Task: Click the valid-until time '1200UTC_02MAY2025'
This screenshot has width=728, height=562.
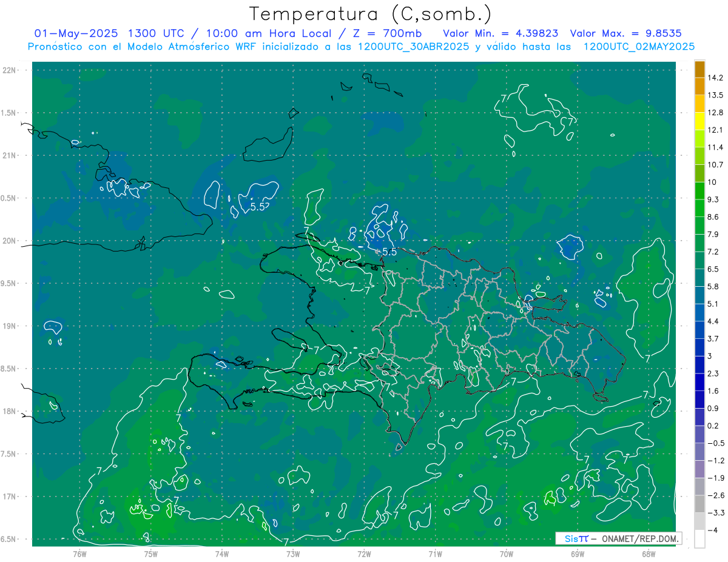Action: (638, 46)
